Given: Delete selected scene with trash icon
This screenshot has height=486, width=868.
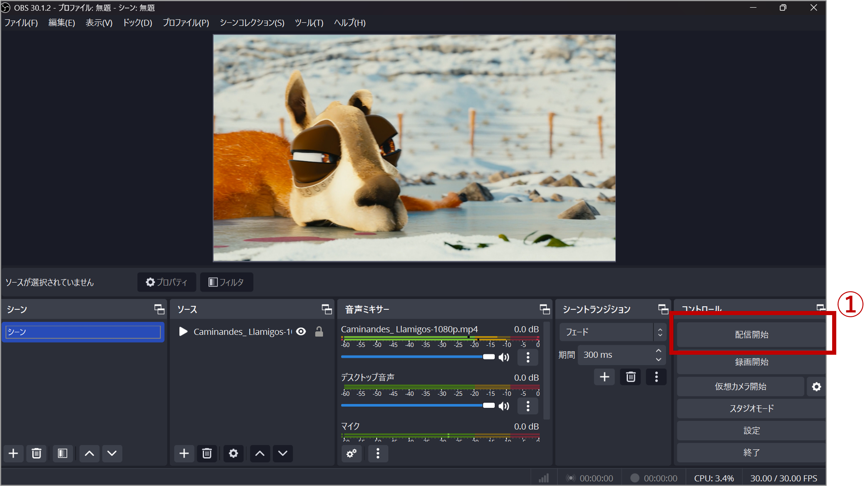Looking at the screenshot, I should 36,453.
